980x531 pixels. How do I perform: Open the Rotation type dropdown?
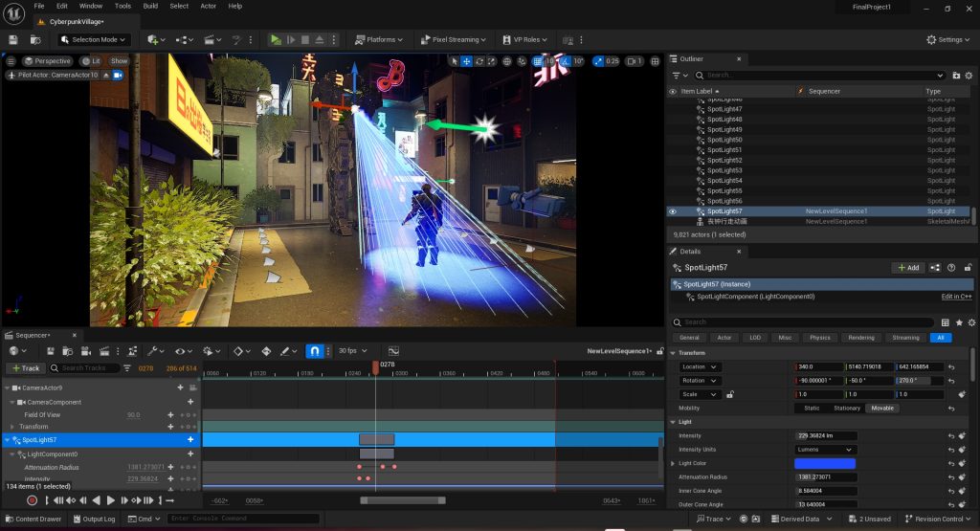click(700, 381)
